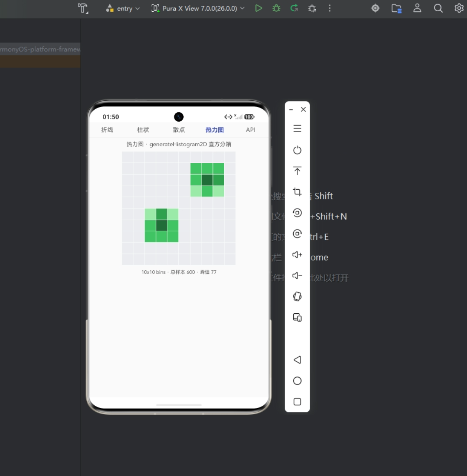Run the app with the green play icon
The width and height of the screenshot is (467, 476).
258,8
